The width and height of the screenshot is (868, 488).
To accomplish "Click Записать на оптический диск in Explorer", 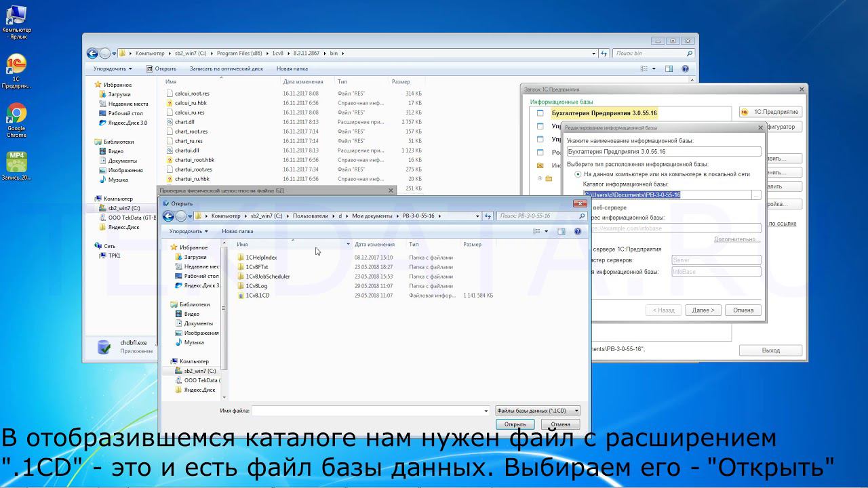I will click(x=226, y=68).
